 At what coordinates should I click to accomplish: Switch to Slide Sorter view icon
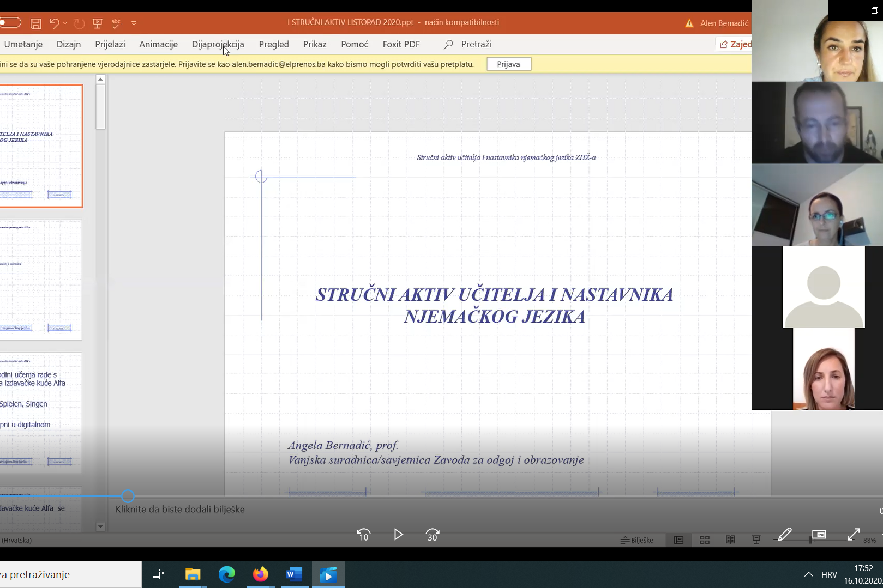click(705, 540)
